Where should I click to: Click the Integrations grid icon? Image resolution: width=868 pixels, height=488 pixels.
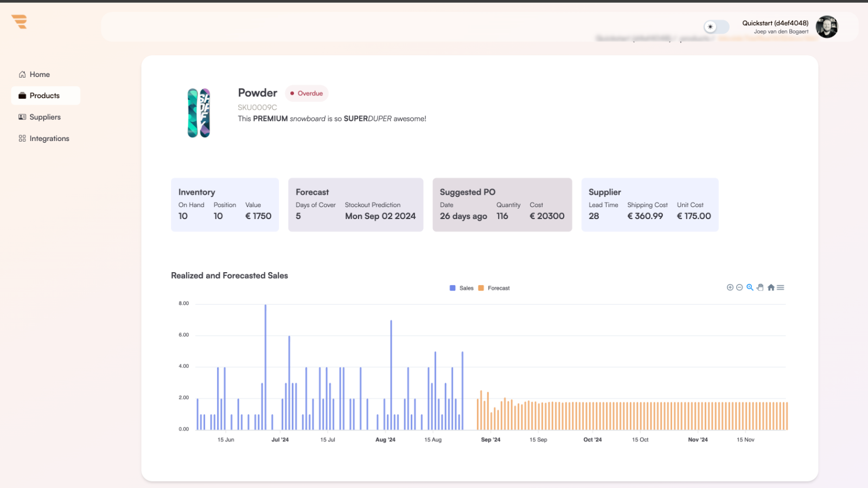click(22, 138)
